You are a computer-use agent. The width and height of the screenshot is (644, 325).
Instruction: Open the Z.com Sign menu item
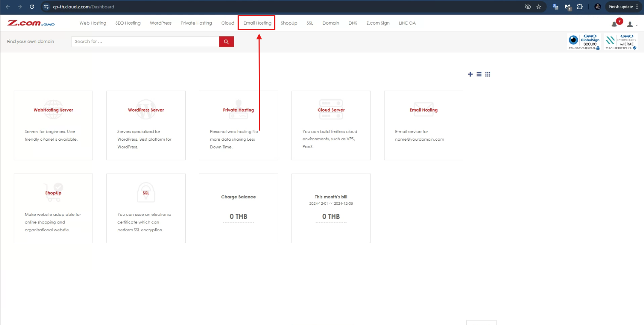pos(378,23)
